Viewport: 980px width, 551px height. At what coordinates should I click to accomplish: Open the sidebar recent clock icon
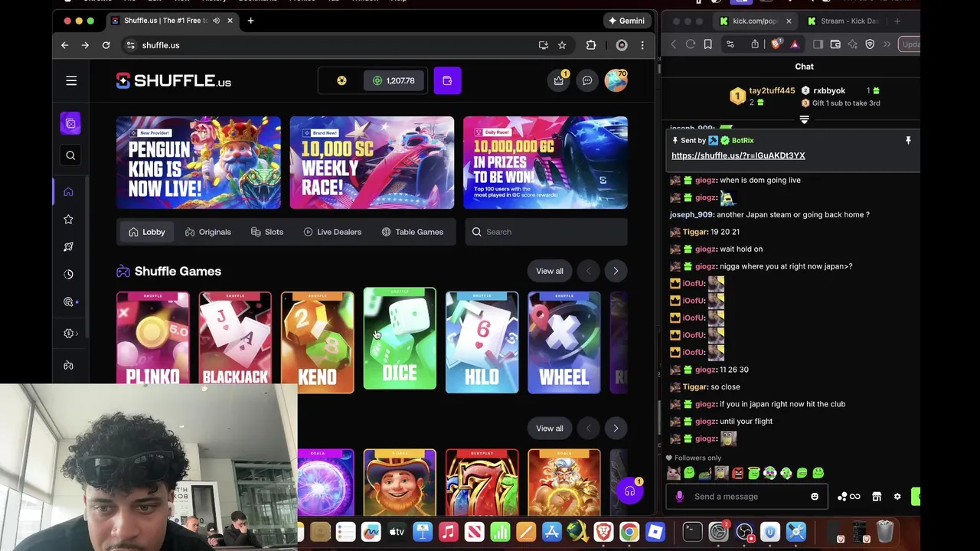click(68, 274)
